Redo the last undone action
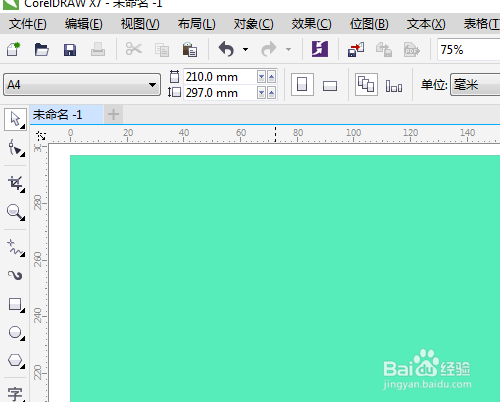 point(269,49)
